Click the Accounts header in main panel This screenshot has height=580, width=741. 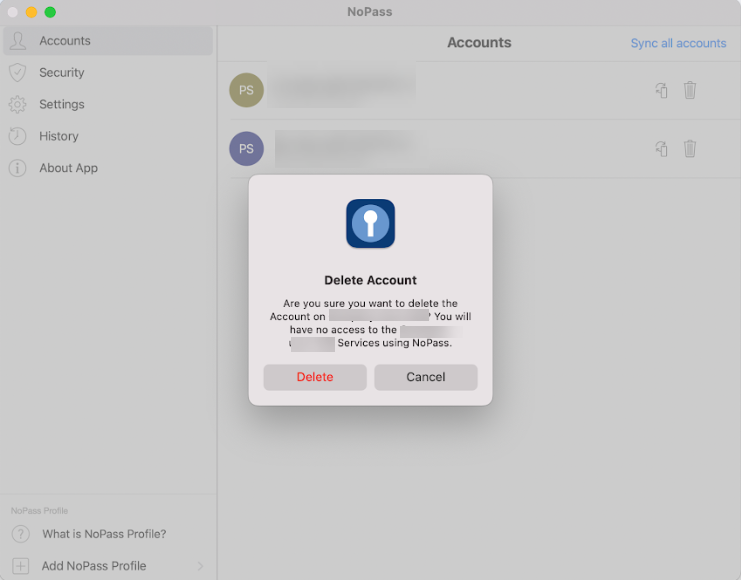[479, 43]
